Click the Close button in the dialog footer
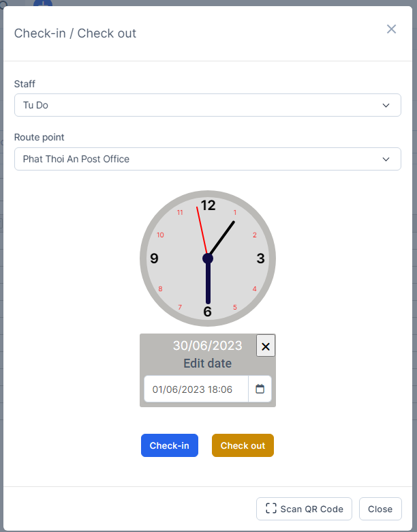The height and width of the screenshot is (532, 417). coord(380,509)
